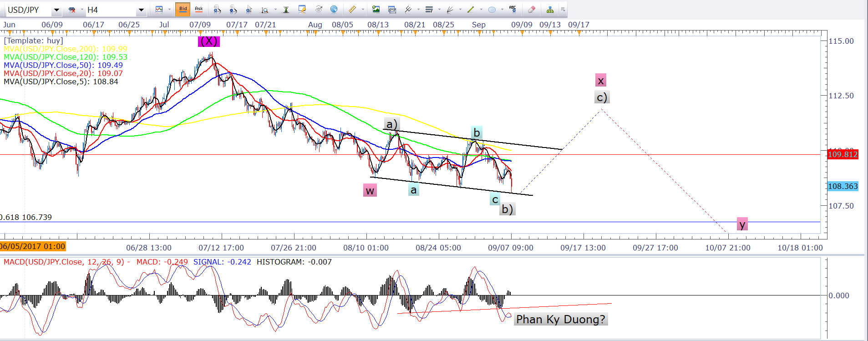
Task: Click the red 109.812 price marker
Action: (x=843, y=154)
